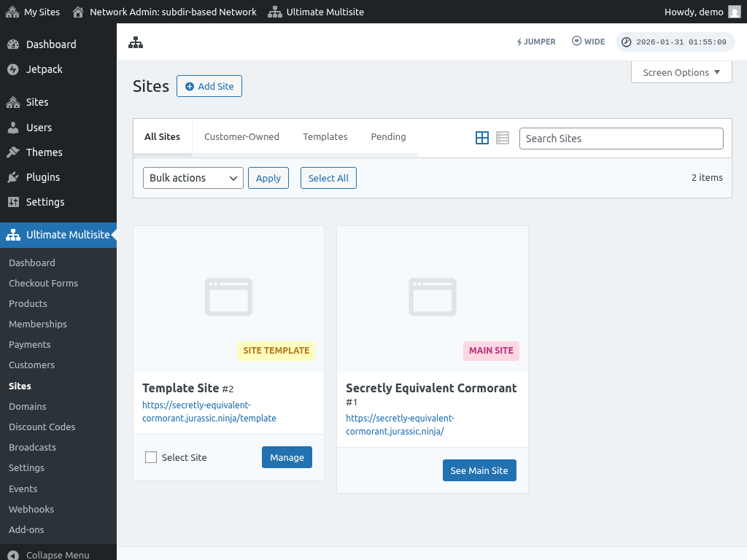This screenshot has width=747, height=560.
Task: Click the Select All button
Action: tap(328, 178)
